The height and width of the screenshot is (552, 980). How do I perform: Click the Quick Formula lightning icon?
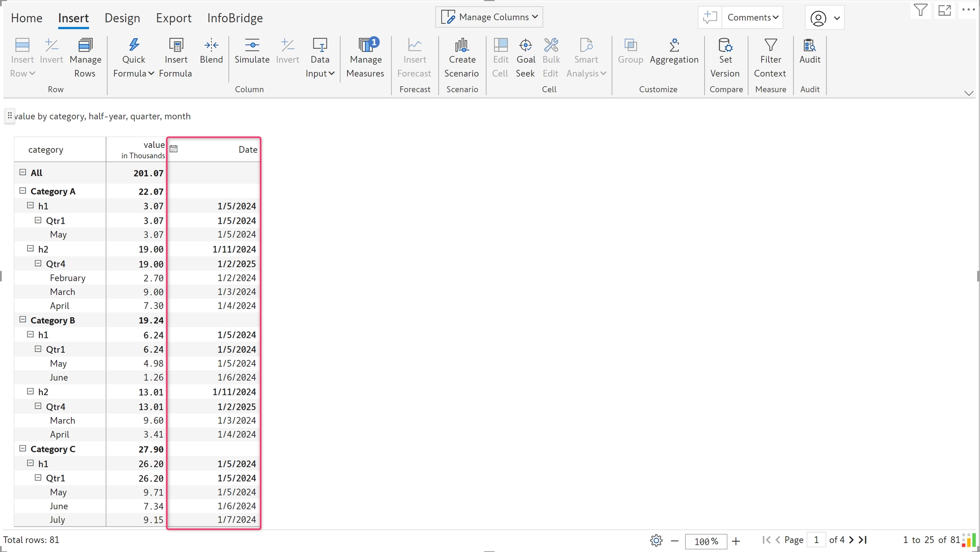(134, 45)
